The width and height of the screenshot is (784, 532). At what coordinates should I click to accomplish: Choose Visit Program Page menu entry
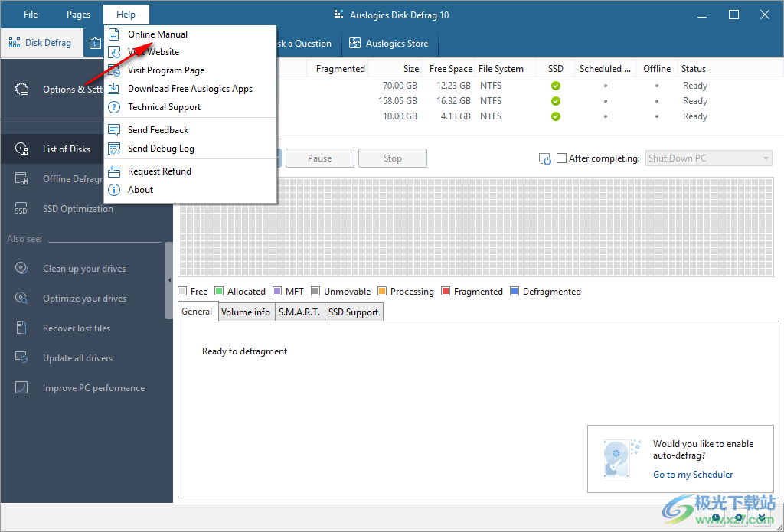[x=191, y=70]
